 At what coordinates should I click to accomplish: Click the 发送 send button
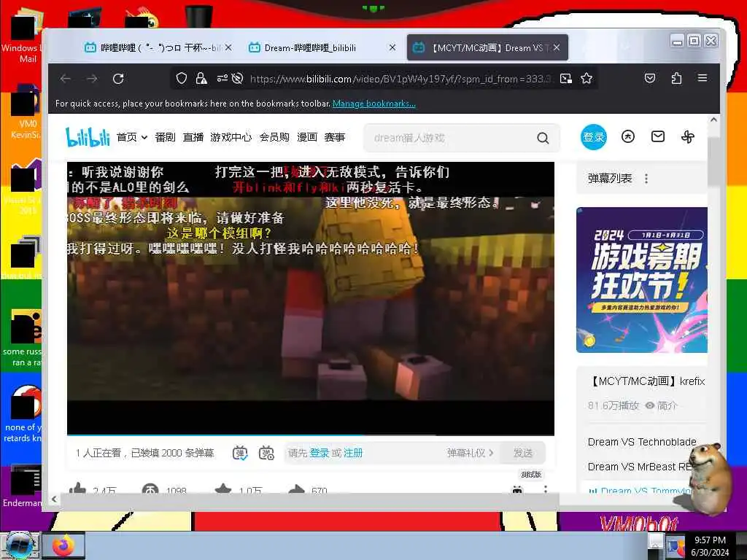pyautogui.click(x=522, y=453)
